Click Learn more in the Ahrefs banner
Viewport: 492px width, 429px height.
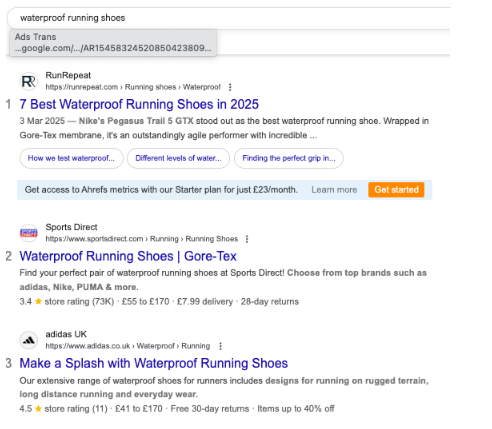click(x=334, y=190)
